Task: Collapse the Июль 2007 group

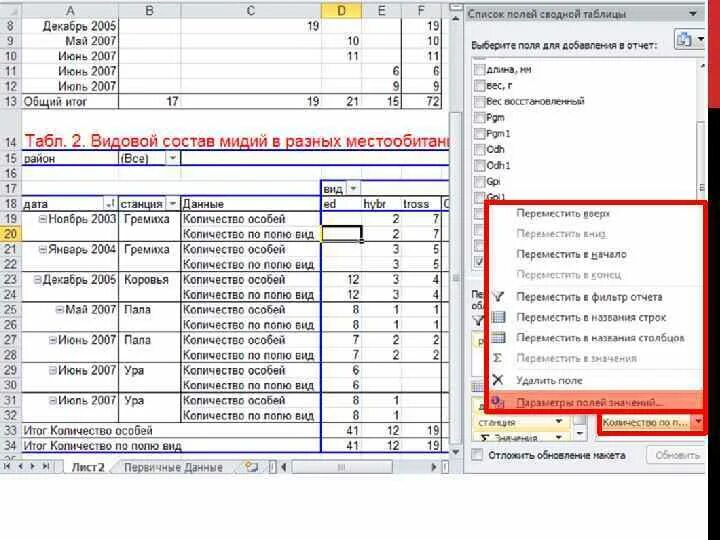Action: click(x=53, y=400)
